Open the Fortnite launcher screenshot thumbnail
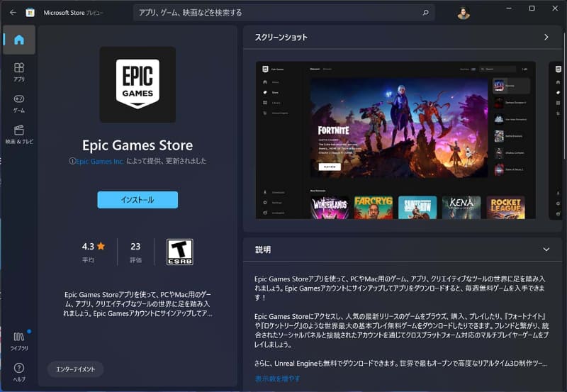 pyautogui.click(x=395, y=140)
